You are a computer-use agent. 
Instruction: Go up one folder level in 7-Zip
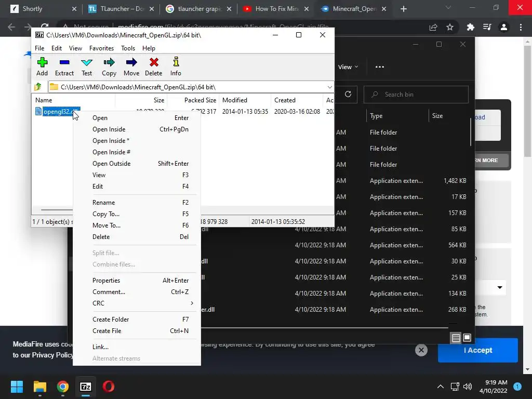(x=38, y=87)
